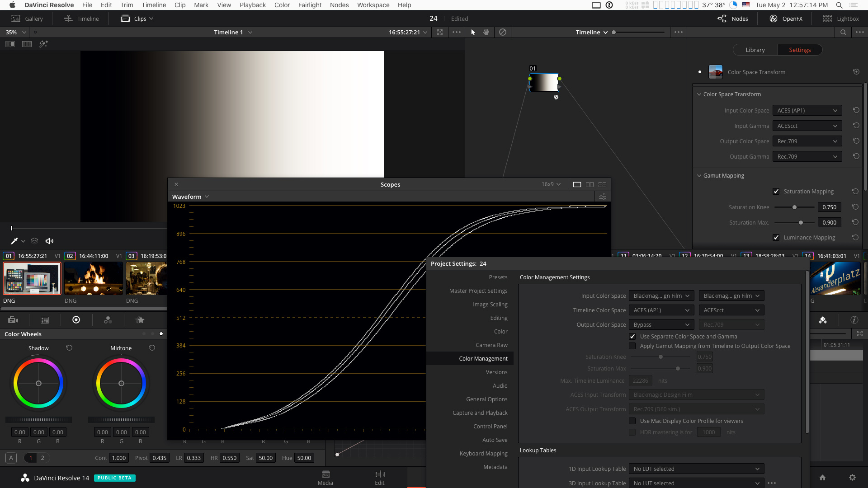
Task: Reset the Color Space Transform effect
Action: (x=856, y=72)
